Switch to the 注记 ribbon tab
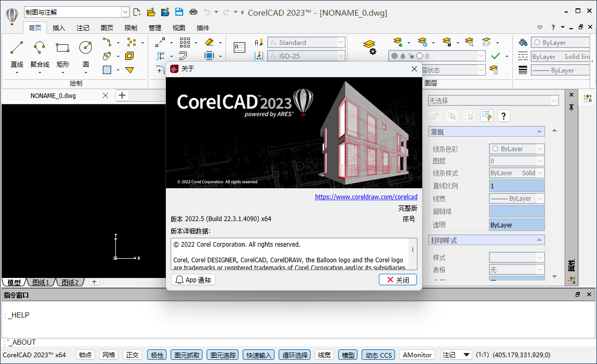 coord(82,28)
